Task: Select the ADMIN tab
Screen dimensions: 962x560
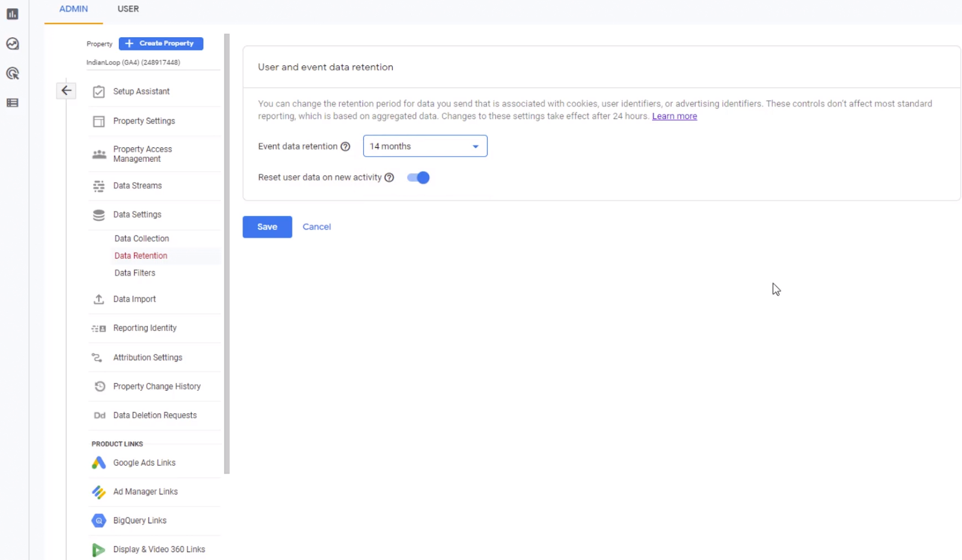Action: (73, 9)
